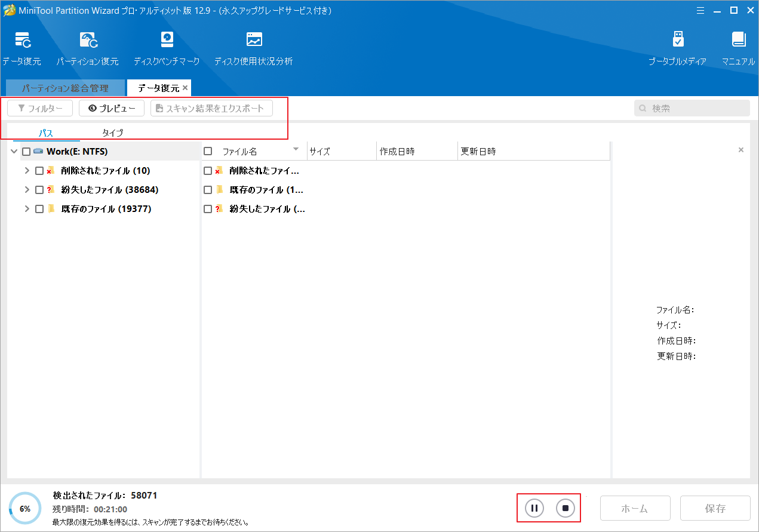
Task: Click the lost files folder icon in tree
Action: click(x=51, y=190)
